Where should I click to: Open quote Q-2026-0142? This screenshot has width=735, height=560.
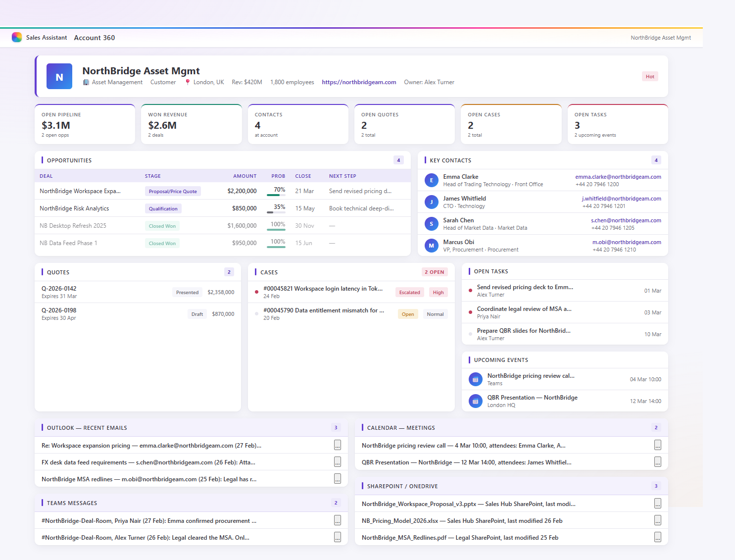[x=138, y=292]
